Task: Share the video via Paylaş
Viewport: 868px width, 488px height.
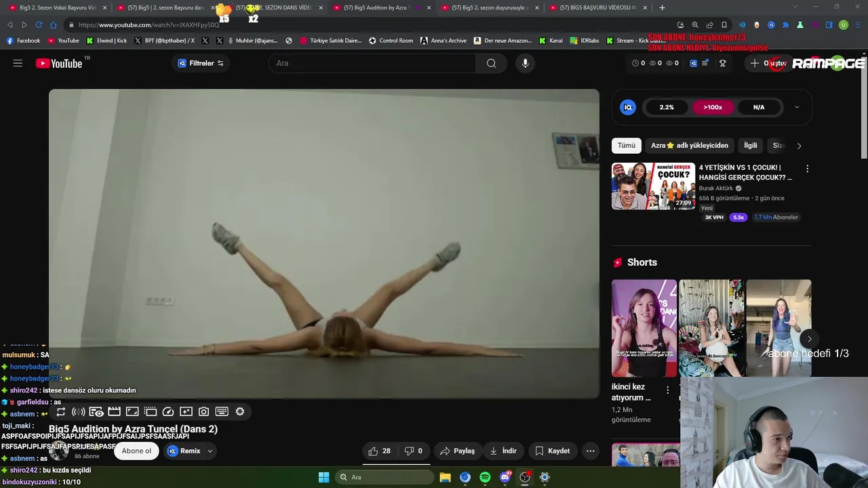Action: coord(457,451)
